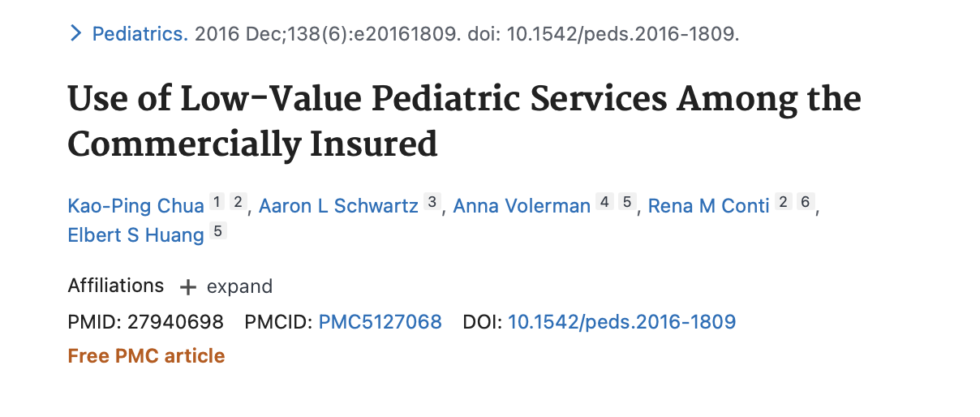Click affiliation 2 badge after Kao-Ping Chua
This screenshot has height=417, width=980.
(x=237, y=202)
